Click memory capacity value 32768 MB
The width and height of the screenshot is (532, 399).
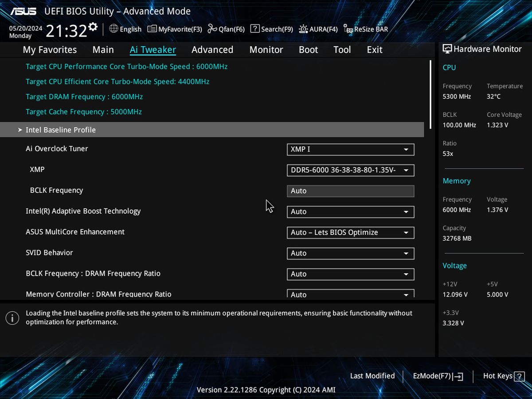457,239
